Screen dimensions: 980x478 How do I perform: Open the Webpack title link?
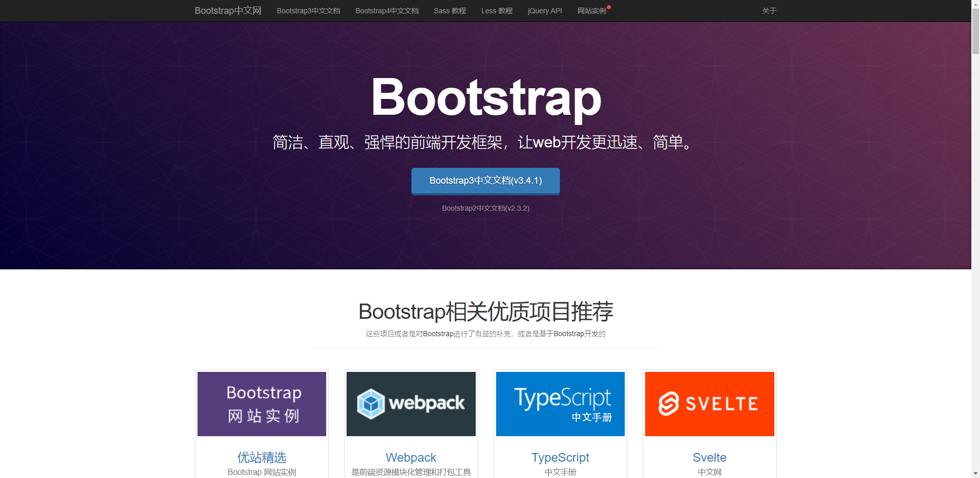[x=411, y=458]
